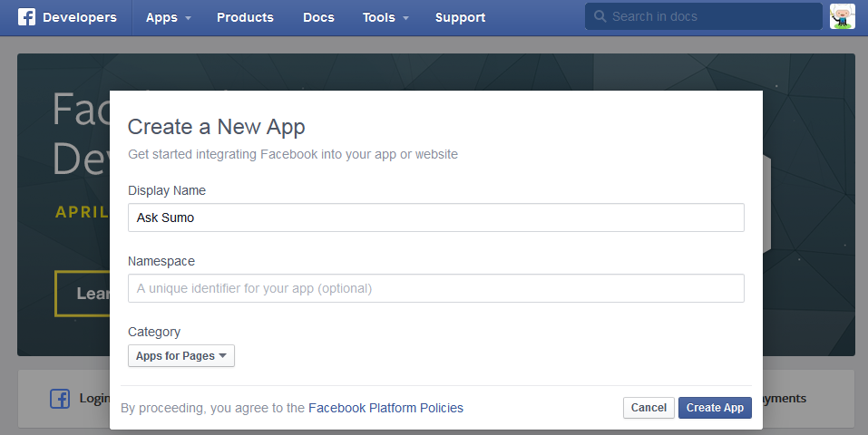Open the Facebook Platform Policies link
This screenshot has width=868, height=435.
coord(385,408)
